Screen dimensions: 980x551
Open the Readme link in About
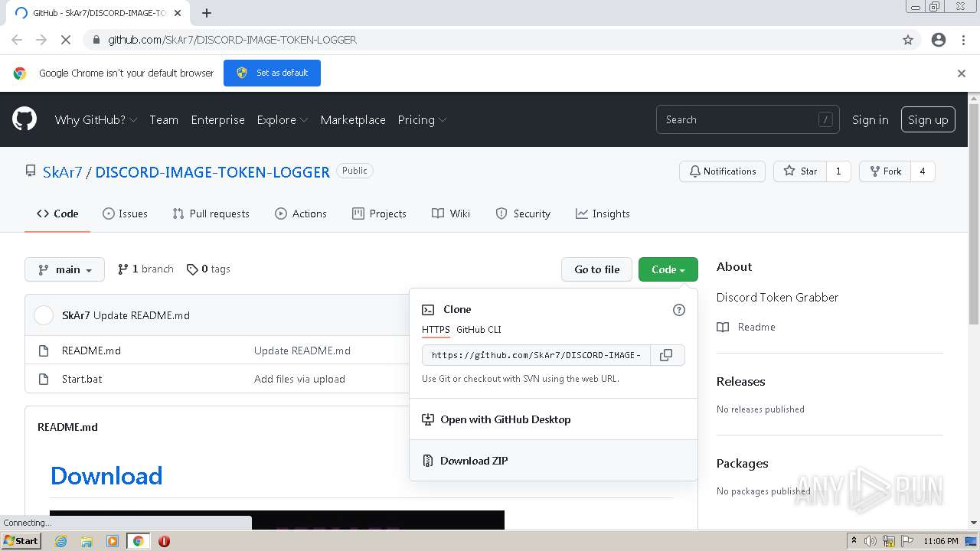(746, 327)
